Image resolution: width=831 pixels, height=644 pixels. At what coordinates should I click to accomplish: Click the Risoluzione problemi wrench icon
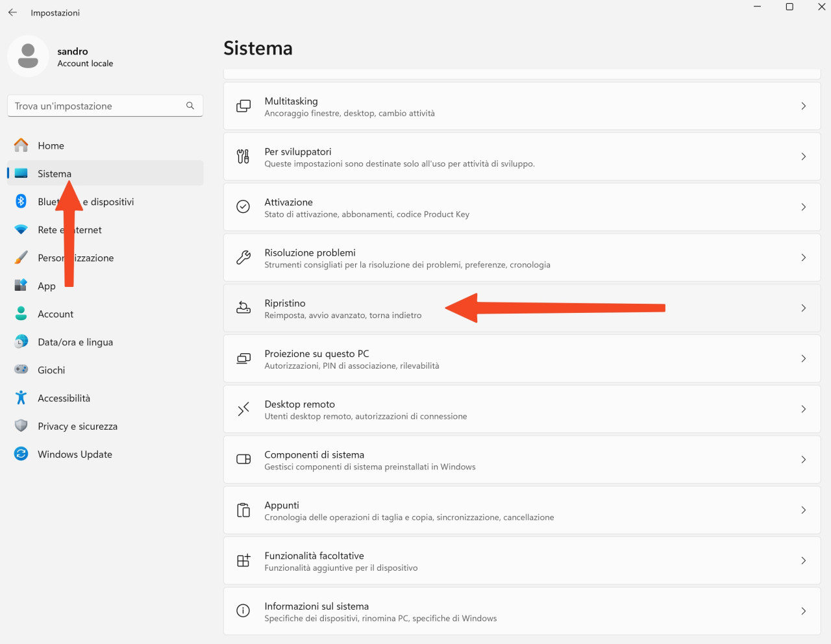tap(243, 257)
